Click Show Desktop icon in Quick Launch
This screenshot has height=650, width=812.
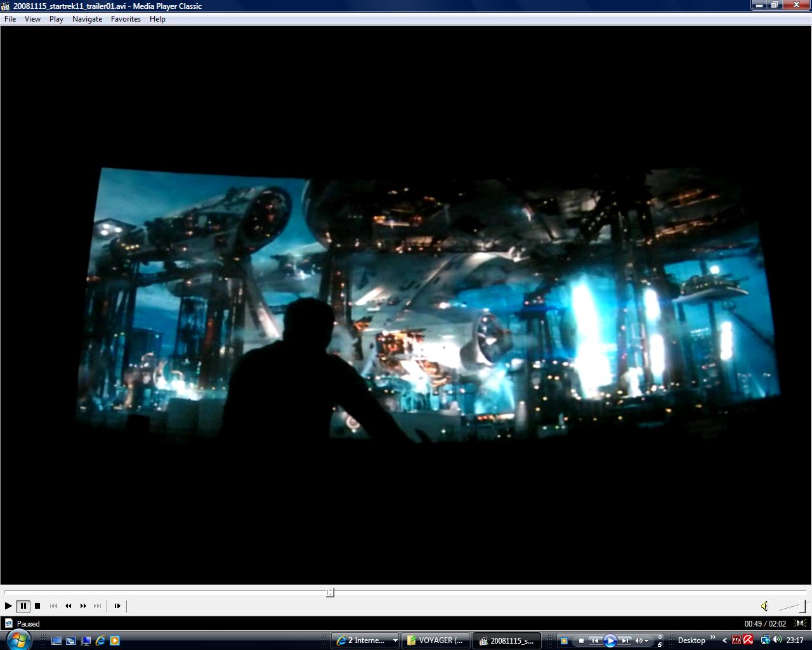[56, 640]
